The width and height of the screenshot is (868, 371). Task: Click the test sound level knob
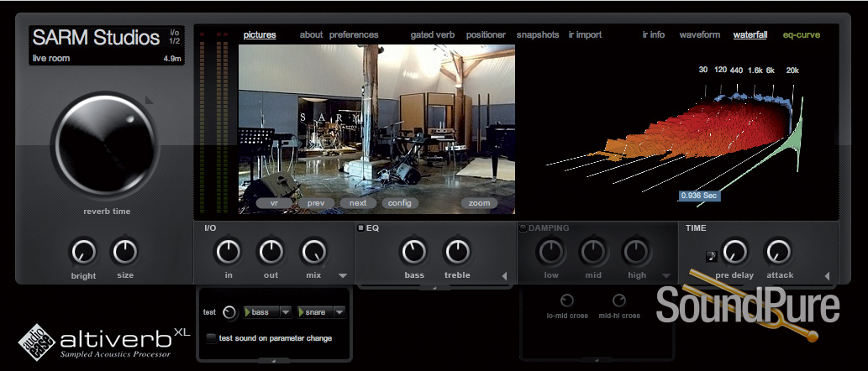(229, 312)
